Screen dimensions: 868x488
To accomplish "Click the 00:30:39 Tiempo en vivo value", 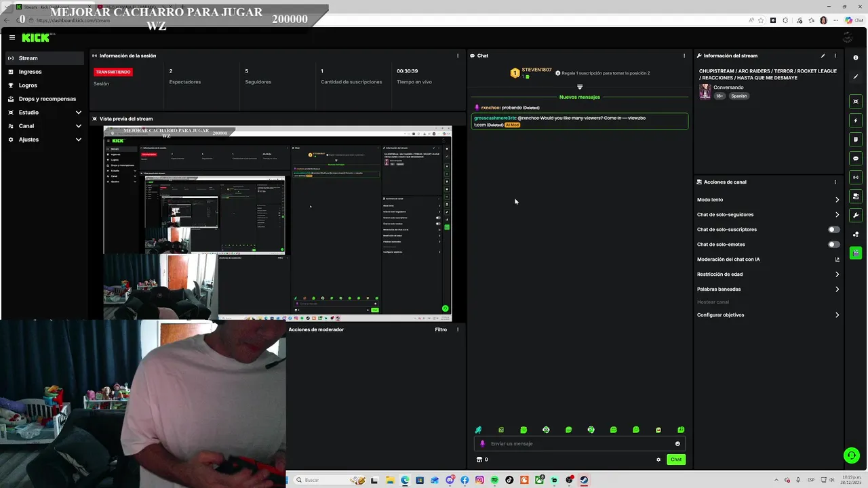I will point(408,71).
